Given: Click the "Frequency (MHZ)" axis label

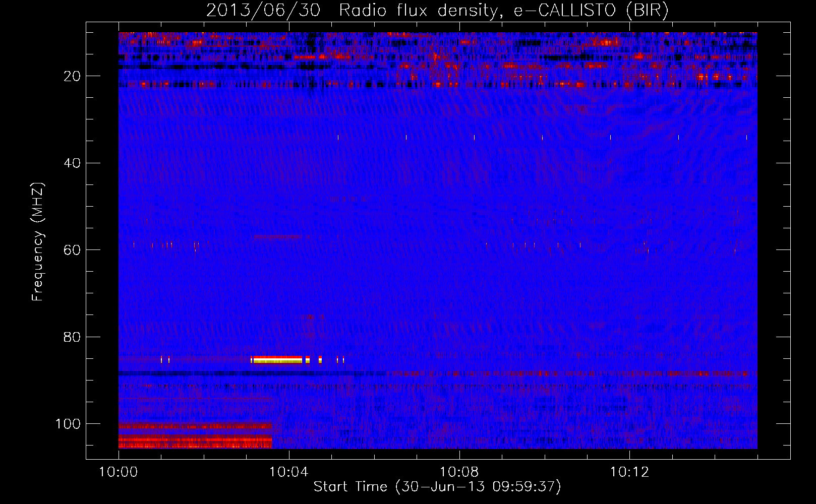Looking at the screenshot, I should 38,242.
